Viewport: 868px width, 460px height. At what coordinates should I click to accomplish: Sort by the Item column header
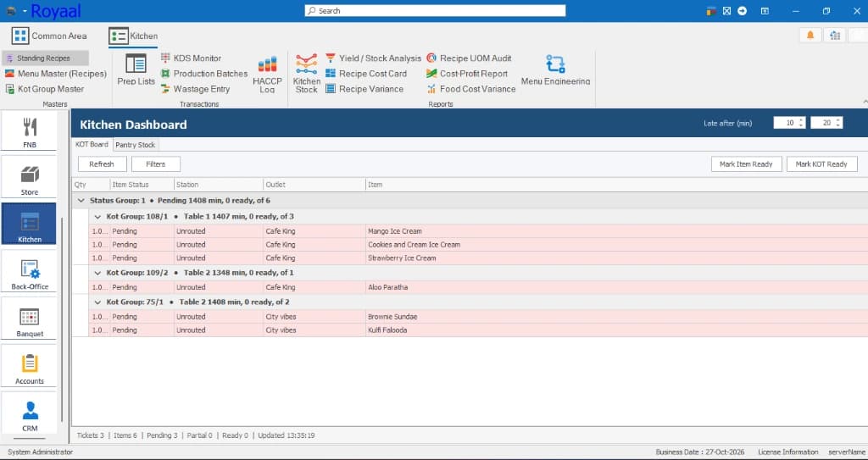pyautogui.click(x=617, y=185)
